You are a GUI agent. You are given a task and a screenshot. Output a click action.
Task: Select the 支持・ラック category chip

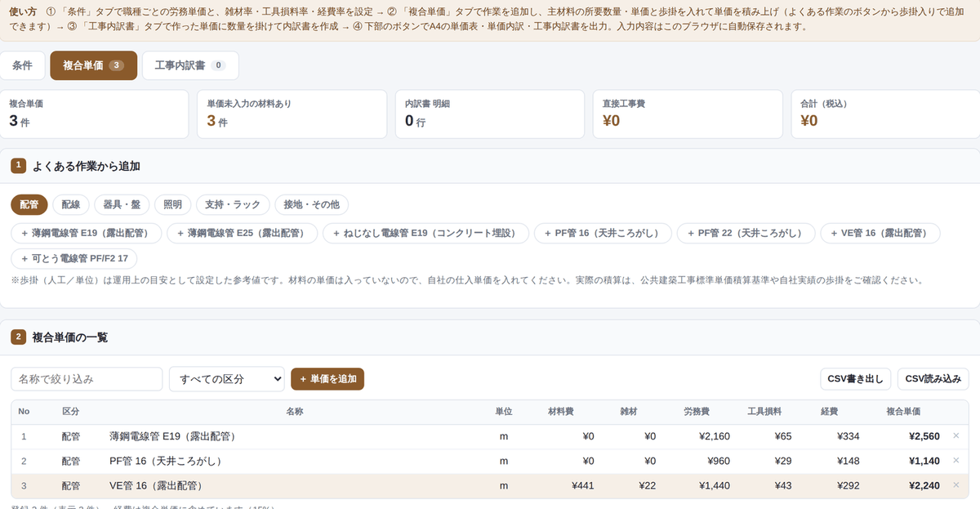tap(233, 204)
